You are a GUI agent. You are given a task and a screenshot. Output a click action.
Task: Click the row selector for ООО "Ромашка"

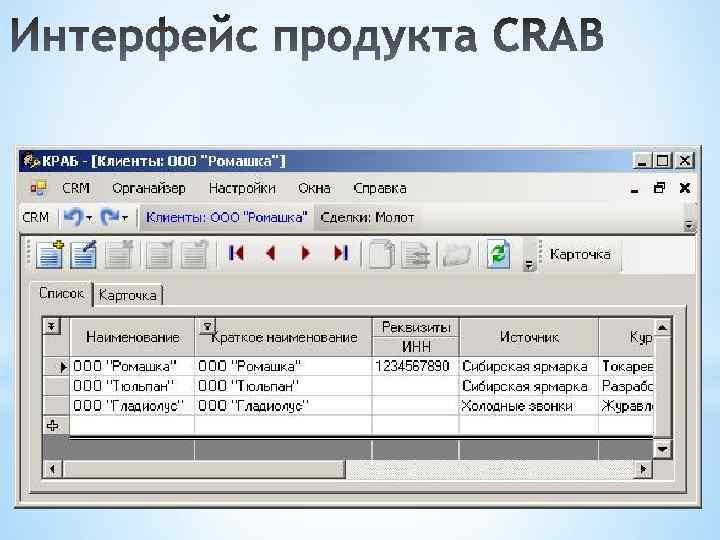(56, 366)
